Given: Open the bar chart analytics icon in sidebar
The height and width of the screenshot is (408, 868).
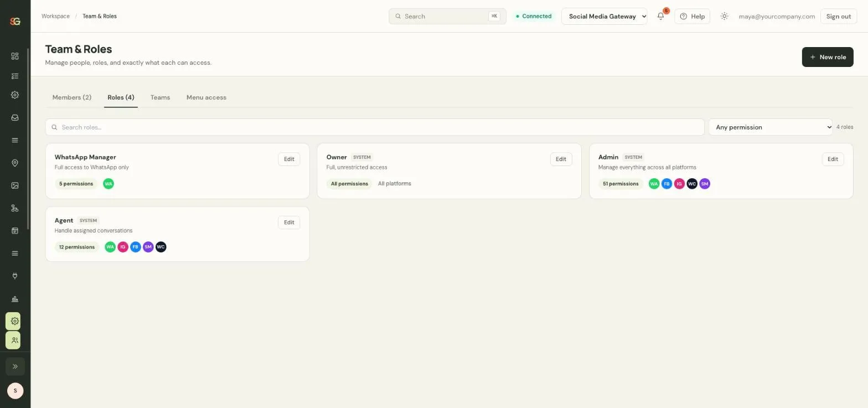Looking at the screenshot, I should [15, 299].
